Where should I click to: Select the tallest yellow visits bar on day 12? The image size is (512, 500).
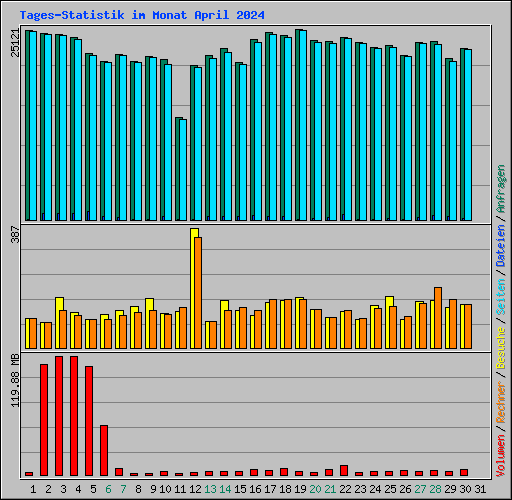coord(193,288)
